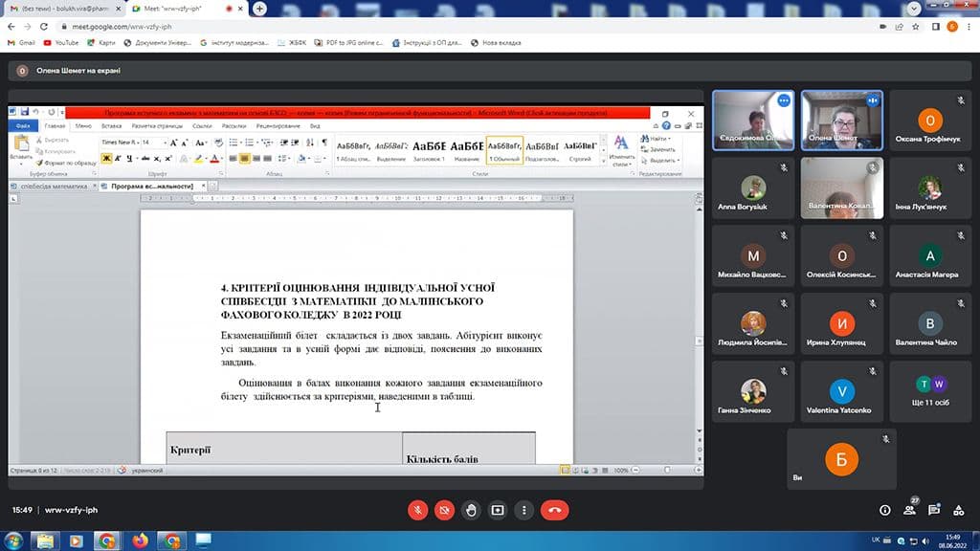Screen dimensions: 980x551
Task: Click the Present now screen-share icon
Action: [x=498, y=511]
